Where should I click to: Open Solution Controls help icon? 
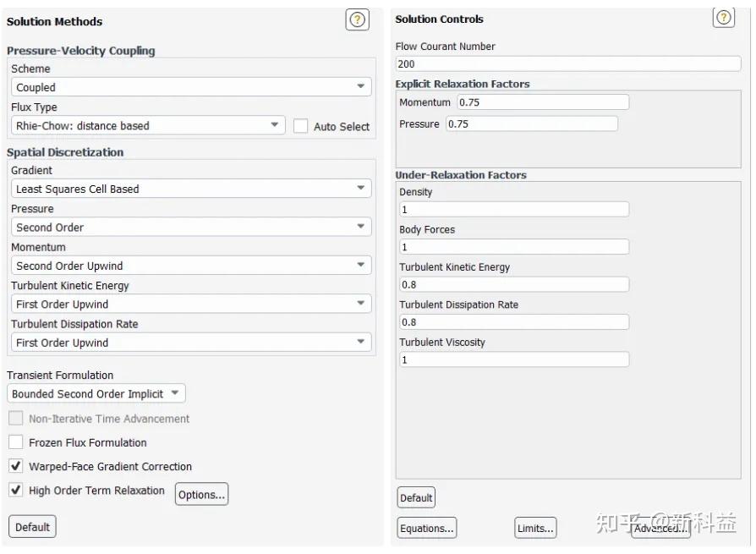pos(724,18)
